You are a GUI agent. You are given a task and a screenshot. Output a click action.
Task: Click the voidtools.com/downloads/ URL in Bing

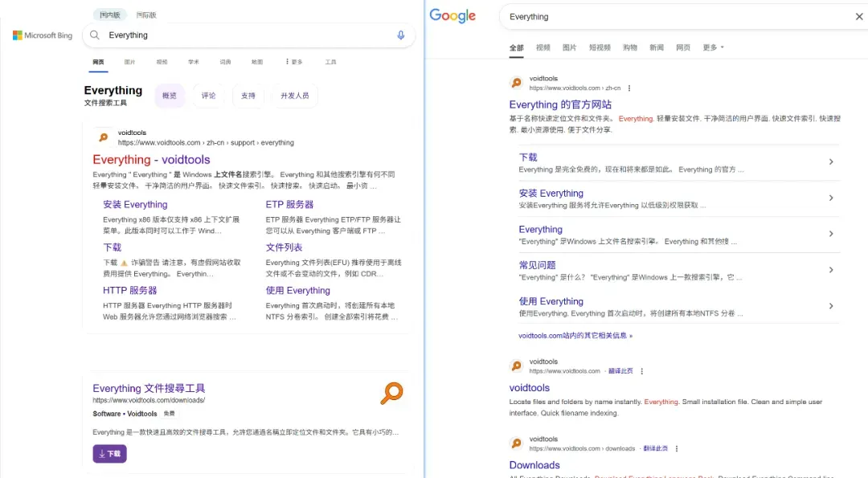pos(149,400)
